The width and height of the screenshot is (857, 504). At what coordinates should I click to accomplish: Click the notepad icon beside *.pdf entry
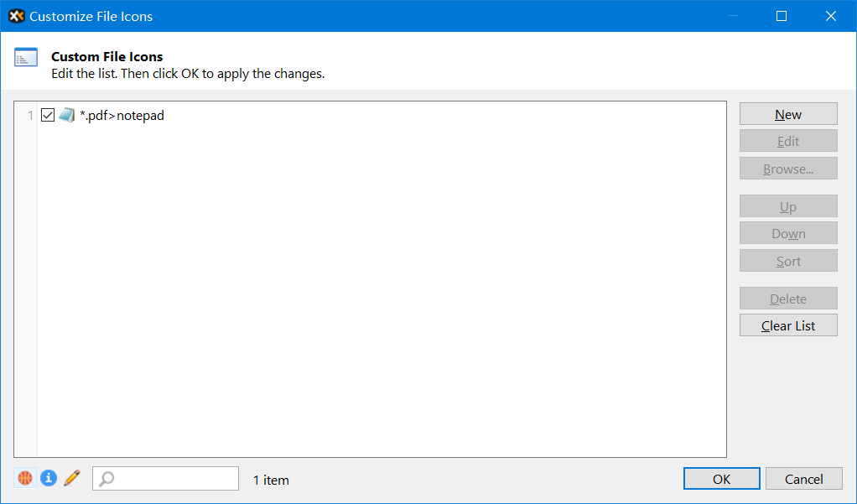click(67, 116)
